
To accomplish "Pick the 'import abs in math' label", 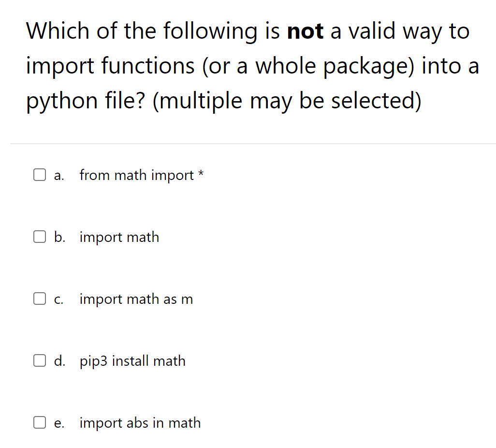I will coord(140,423).
